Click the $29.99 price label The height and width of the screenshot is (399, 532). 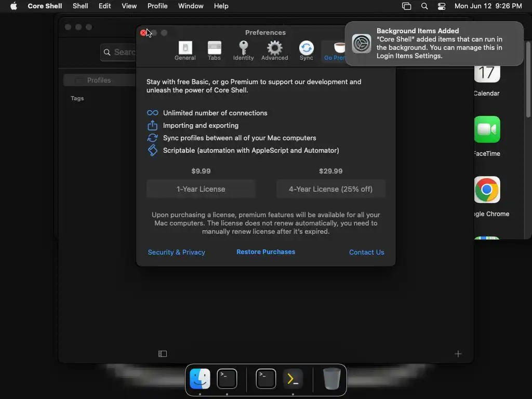(330, 171)
